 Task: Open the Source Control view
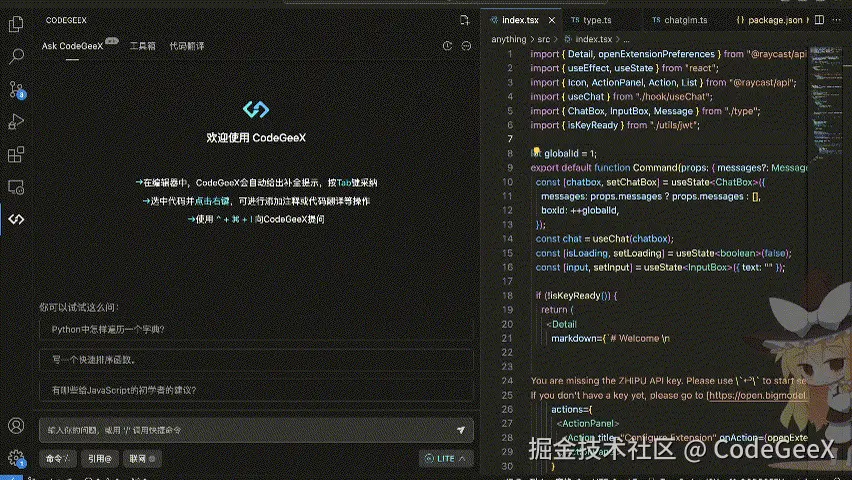click(x=16, y=89)
